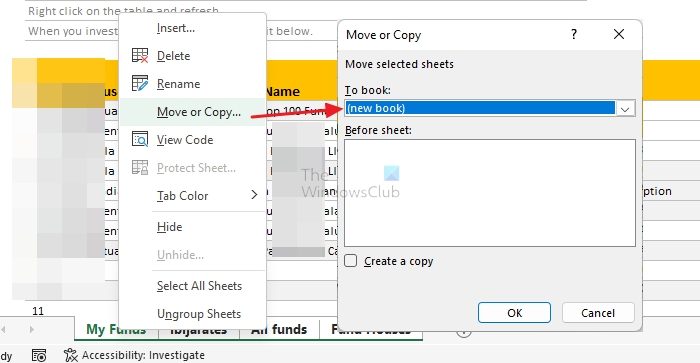Screen dimensions: 700x363
Task: Click the Delete sheet icon
Action: tap(140, 56)
